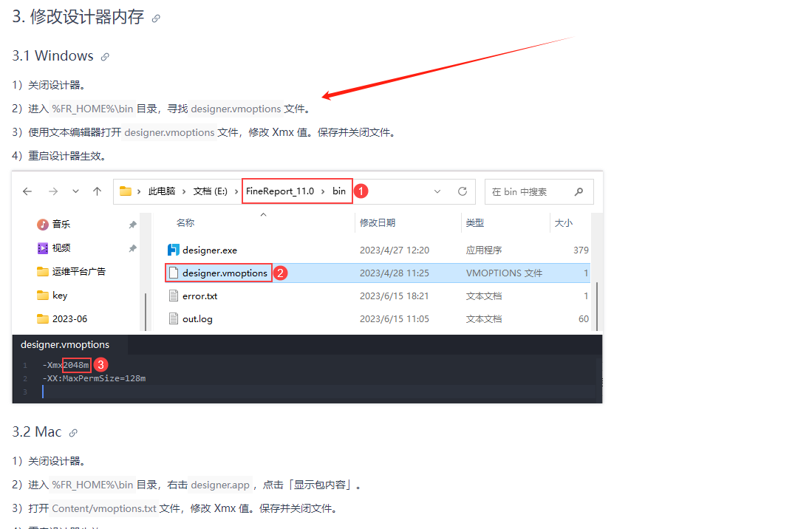The image size is (812, 529).
Task: Click the search magnifier icon
Action: (x=579, y=191)
